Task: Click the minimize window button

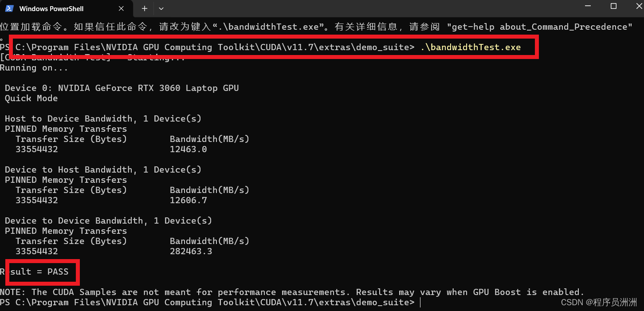Action: click(x=588, y=6)
